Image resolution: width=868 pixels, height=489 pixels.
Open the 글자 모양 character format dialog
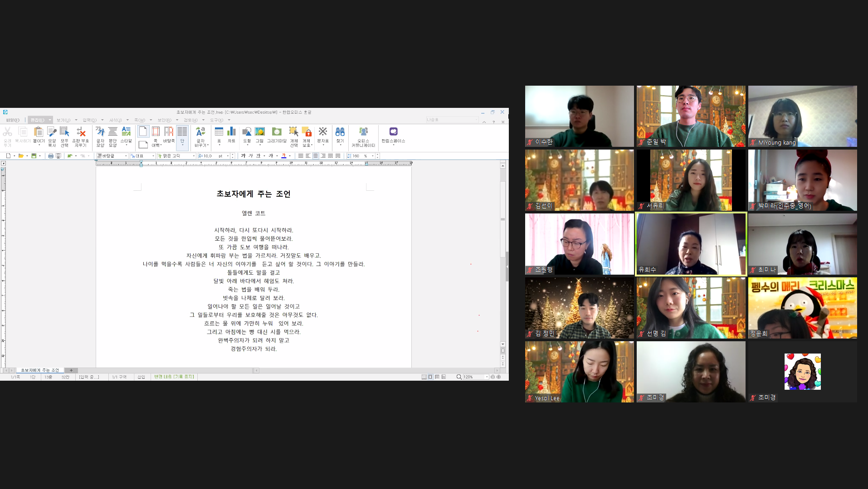(100, 135)
